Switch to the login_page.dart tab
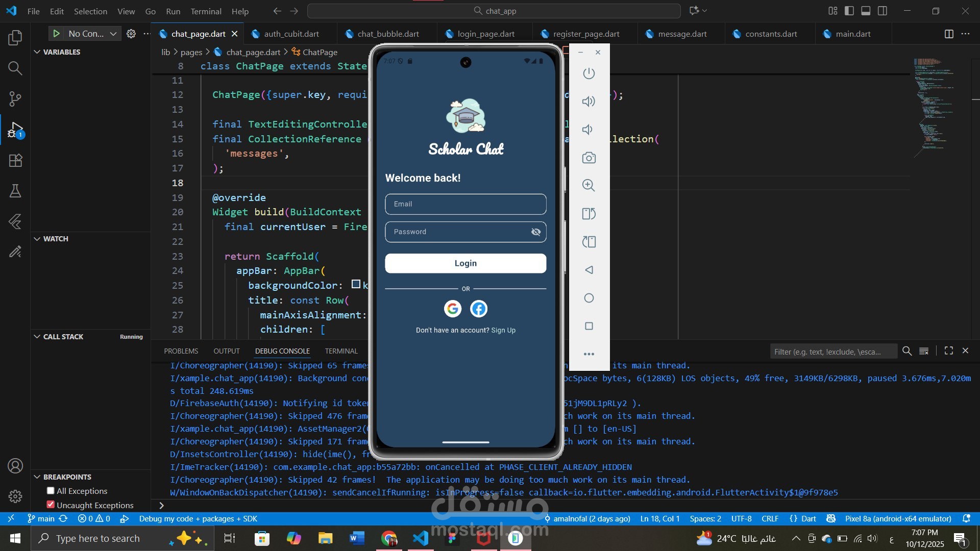Screen dimensions: 980x551 [x=485, y=34]
